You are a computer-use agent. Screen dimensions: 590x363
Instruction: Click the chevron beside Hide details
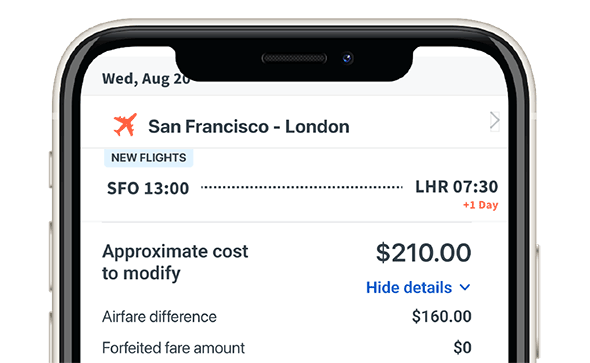[x=465, y=288]
